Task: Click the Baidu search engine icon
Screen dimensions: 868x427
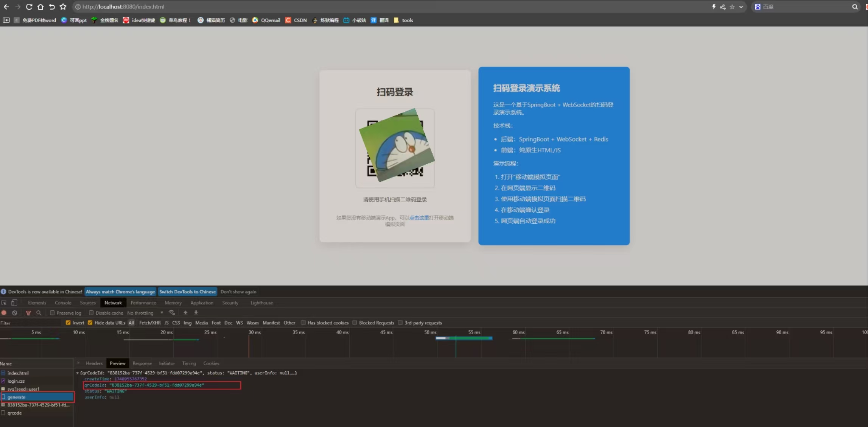Action: click(x=758, y=7)
